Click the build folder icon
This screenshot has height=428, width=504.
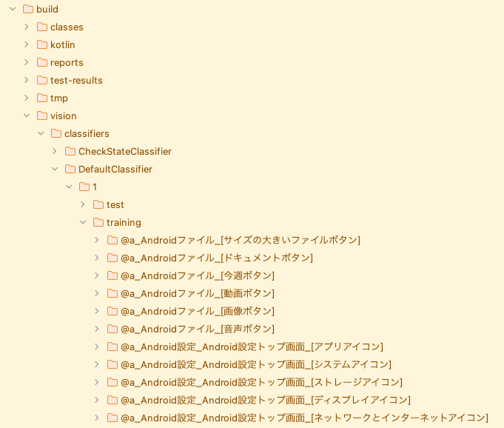click(x=28, y=9)
